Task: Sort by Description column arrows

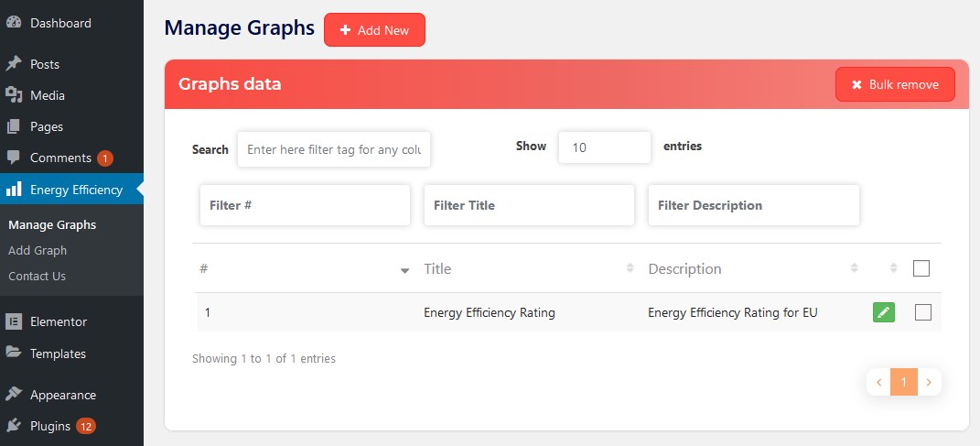Action: (854, 268)
